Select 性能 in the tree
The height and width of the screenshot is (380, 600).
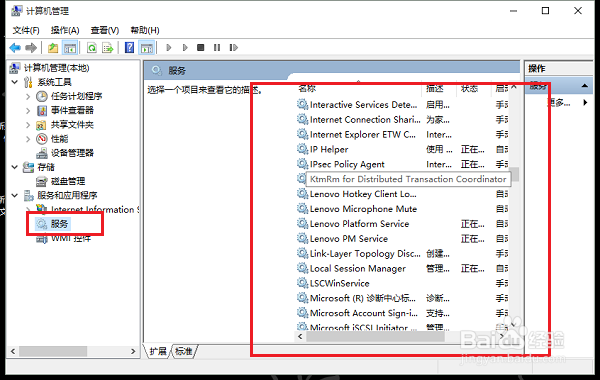(59, 139)
